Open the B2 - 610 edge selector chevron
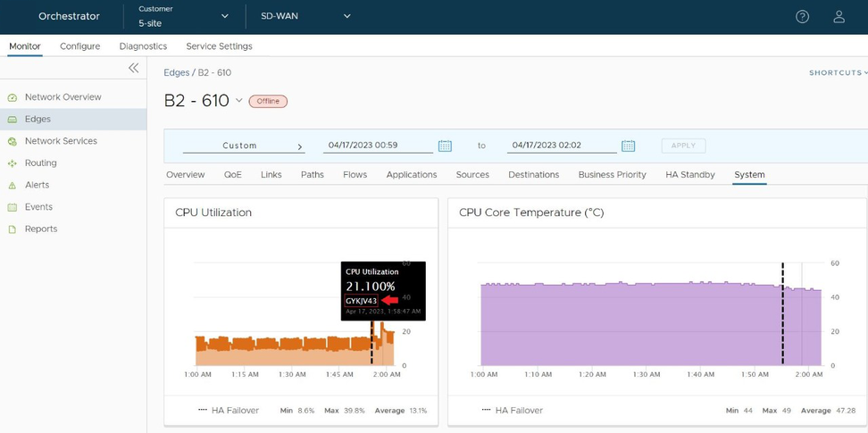868x433 pixels. tap(238, 101)
